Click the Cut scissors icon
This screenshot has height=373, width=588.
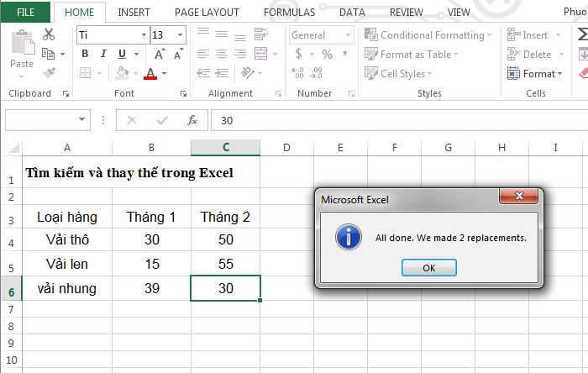pos(49,34)
